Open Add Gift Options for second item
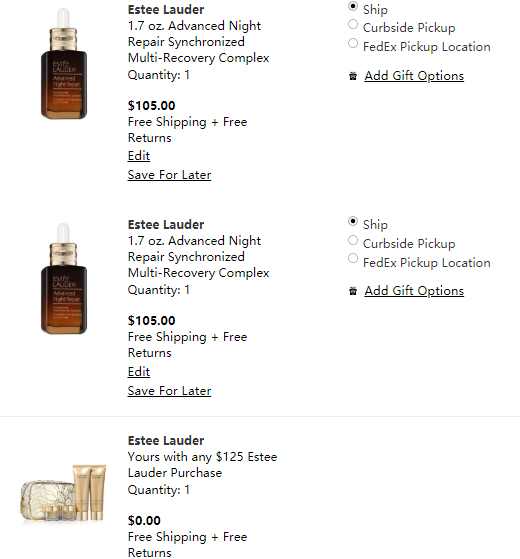 point(414,291)
